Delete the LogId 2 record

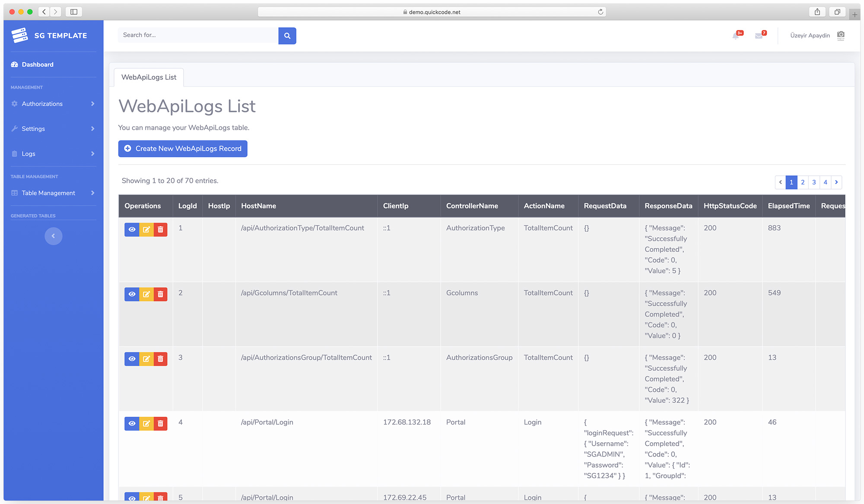click(160, 294)
